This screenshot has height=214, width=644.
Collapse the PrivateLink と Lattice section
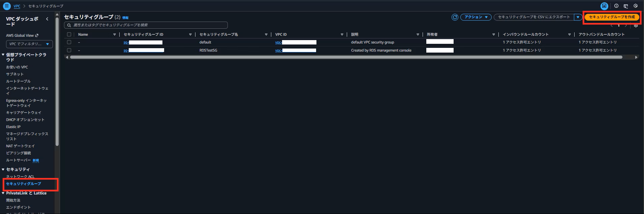(3, 193)
